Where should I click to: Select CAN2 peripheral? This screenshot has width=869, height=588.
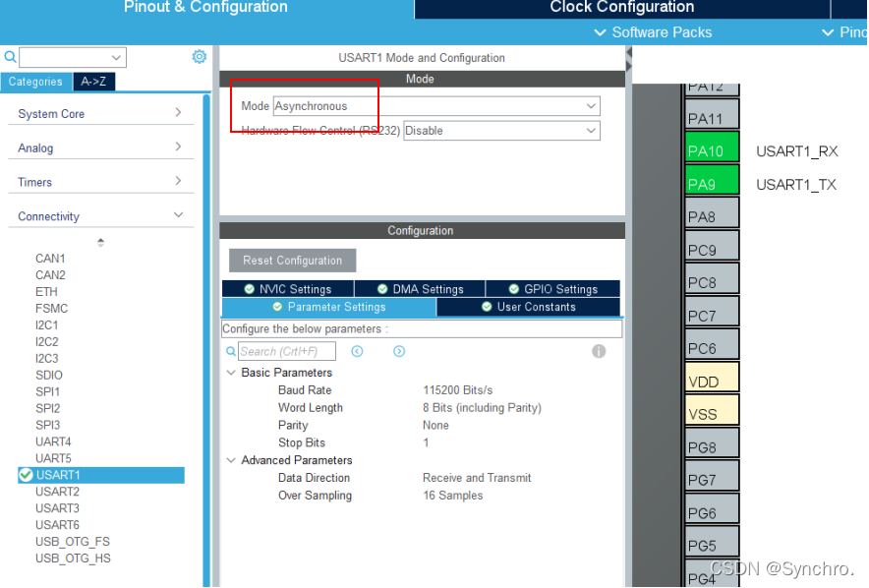point(50,275)
